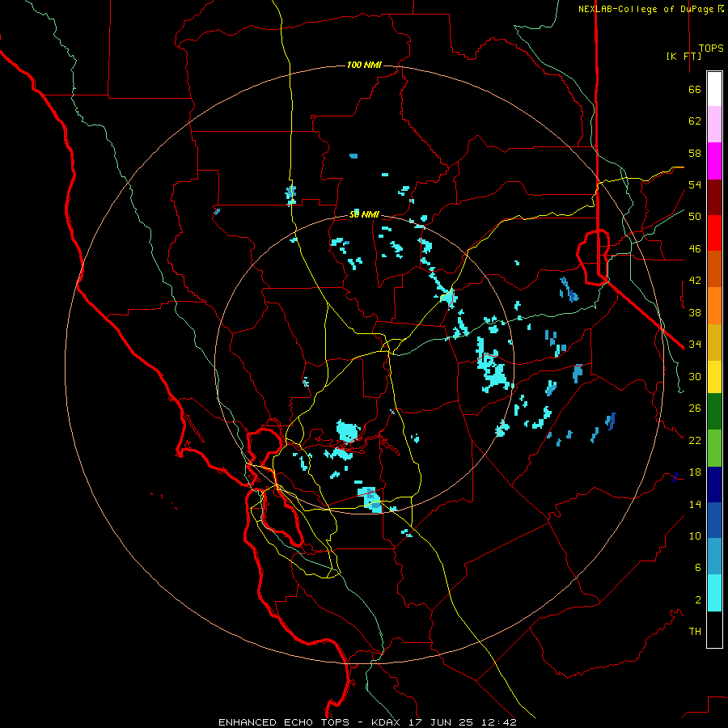Click the legend value 46
The height and width of the screenshot is (728, 728).
coord(695,249)
